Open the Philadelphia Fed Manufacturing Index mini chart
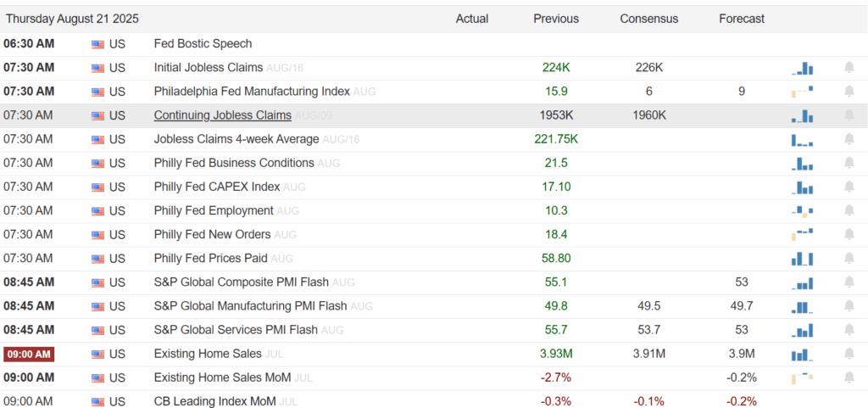 pos(802,92)
